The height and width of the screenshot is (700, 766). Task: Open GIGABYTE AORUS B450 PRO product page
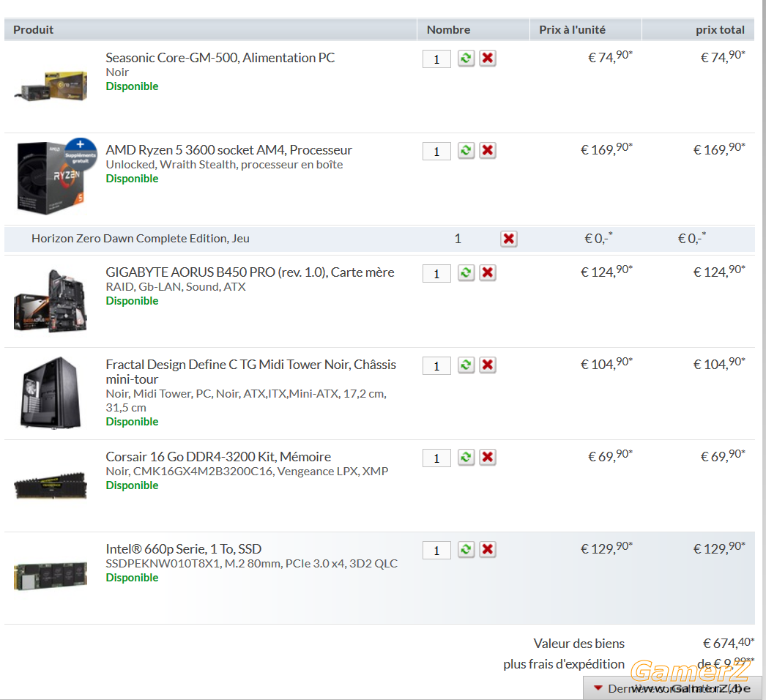pos(250,272)
